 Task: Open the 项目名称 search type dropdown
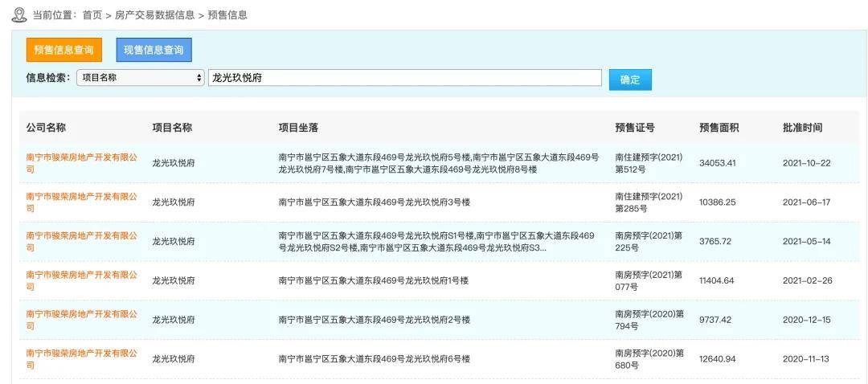[x=141, y=78]
